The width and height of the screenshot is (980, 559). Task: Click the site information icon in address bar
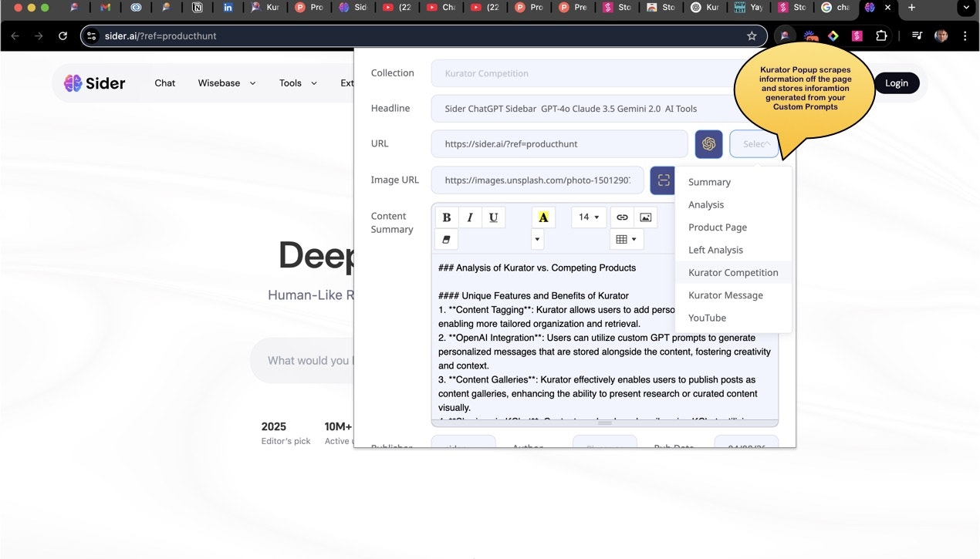pos(92,36)
